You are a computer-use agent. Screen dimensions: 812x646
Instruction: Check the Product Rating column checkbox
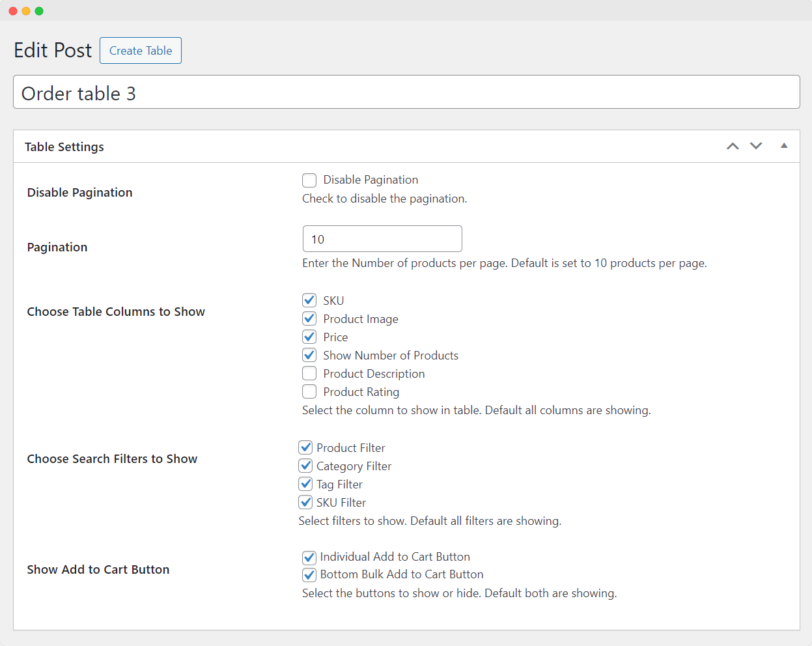(309, 391)
